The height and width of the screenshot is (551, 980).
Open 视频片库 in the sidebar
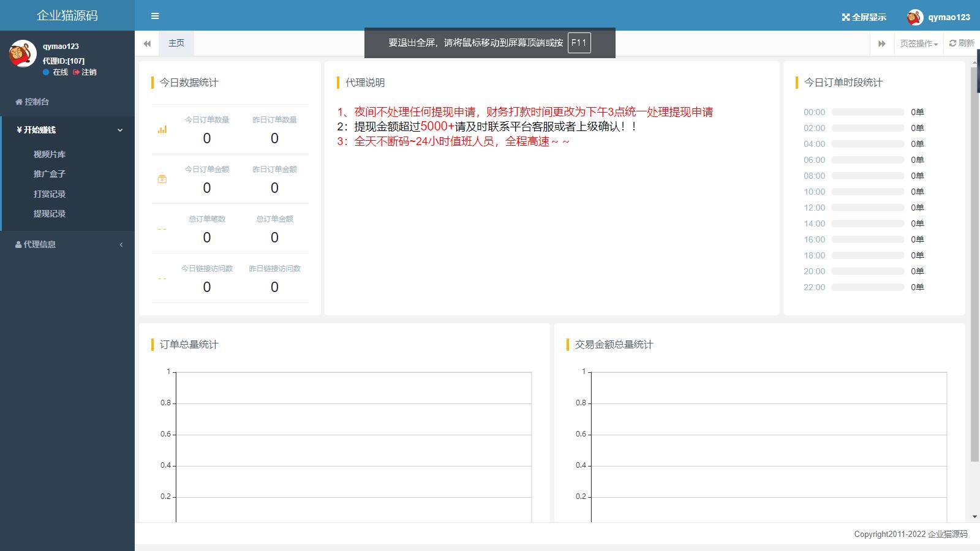coord(50,154)
